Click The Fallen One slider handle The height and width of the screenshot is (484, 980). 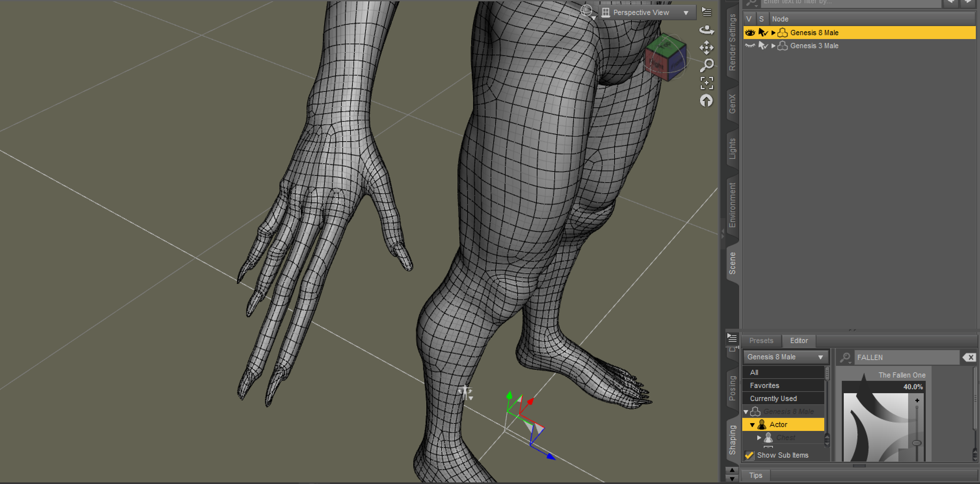click(917, 443)
